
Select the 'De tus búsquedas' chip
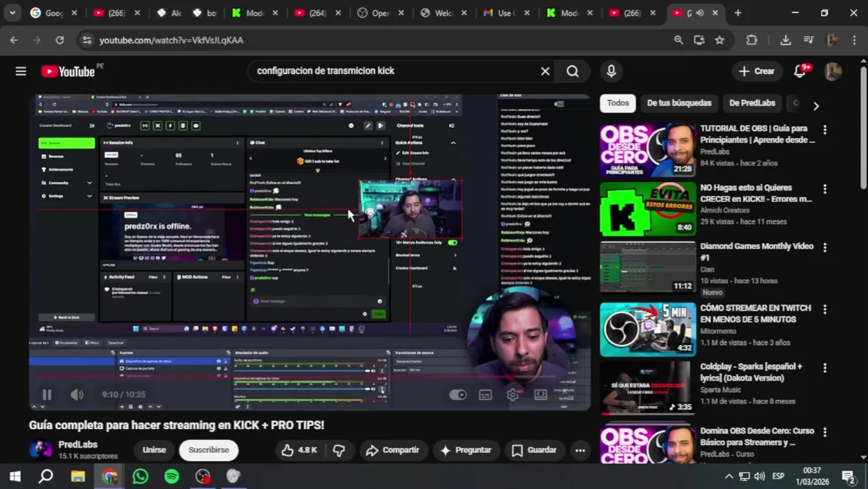[x=679, y=103]
